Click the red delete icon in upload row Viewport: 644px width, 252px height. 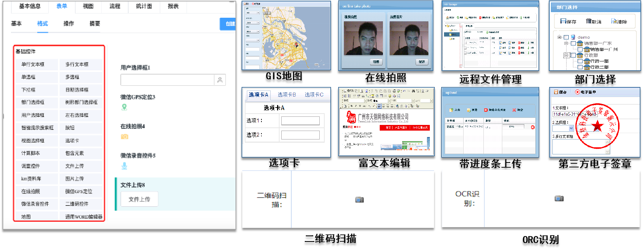(532, 127)
